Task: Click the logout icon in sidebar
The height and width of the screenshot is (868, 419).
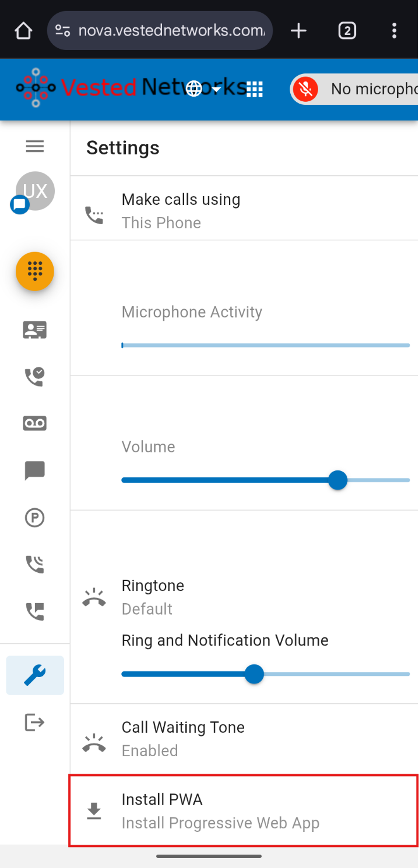Action: tap(35, 722)
